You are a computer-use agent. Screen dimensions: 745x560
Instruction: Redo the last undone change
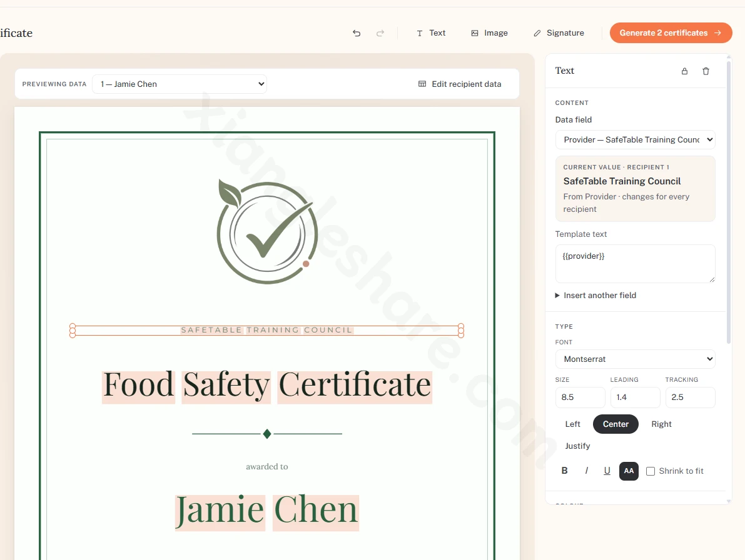coord(380,32)
